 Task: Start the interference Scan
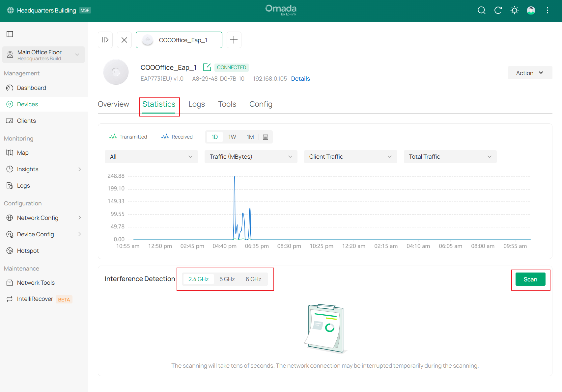point(530,279)
